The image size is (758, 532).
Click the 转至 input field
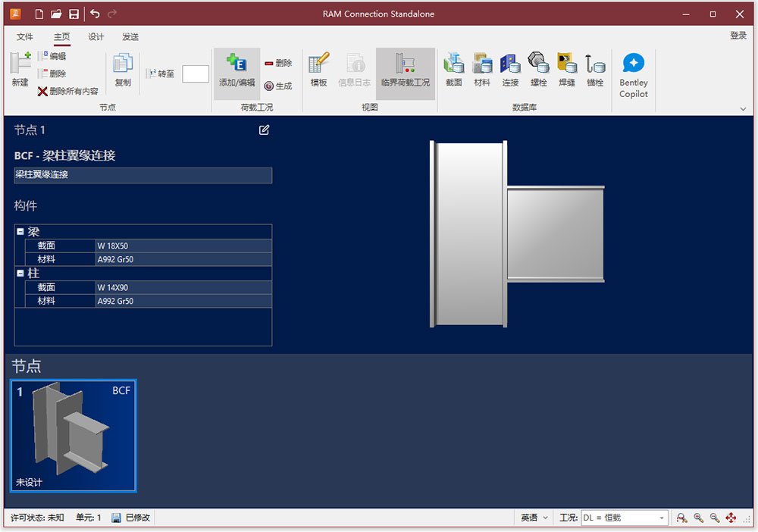tap(196, 74)
